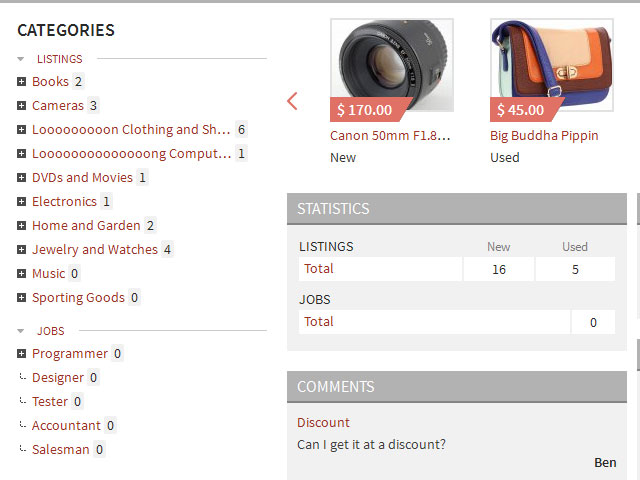Expand the Cameras category plus icon

[21, 106]
